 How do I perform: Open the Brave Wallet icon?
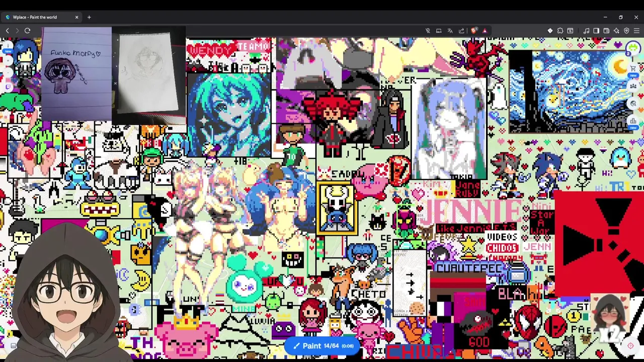606,31
